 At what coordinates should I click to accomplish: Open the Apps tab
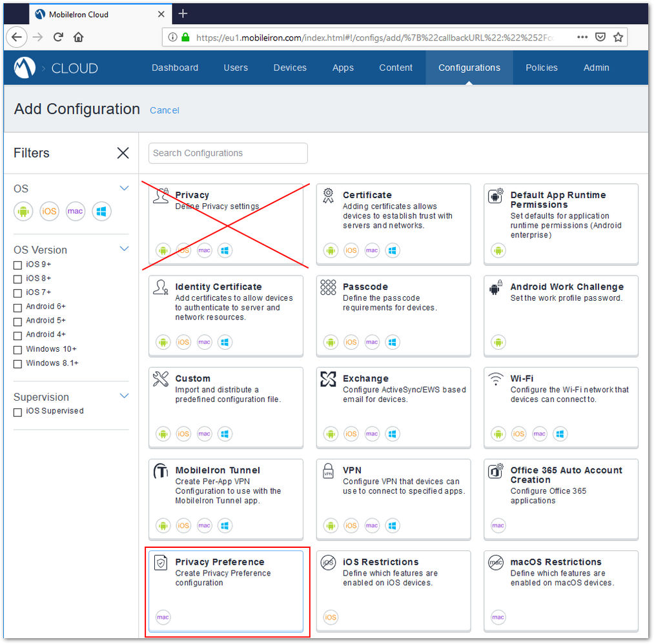coord(343,68)
